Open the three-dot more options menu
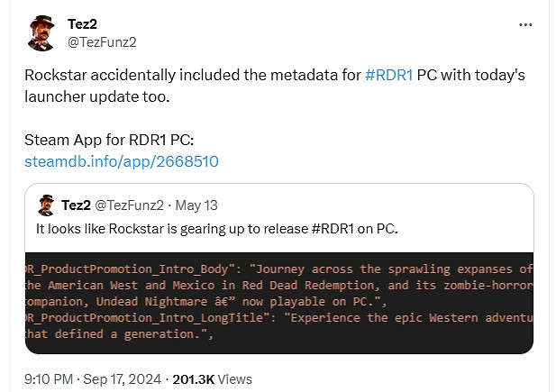This screenshot has height=392, width=556. pos(525,24)
